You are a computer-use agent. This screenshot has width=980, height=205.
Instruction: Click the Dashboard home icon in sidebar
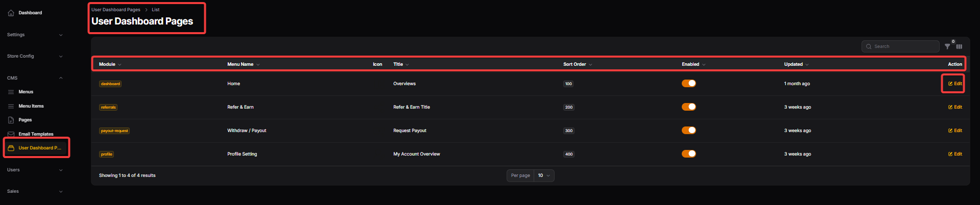[x=11, y=13]
